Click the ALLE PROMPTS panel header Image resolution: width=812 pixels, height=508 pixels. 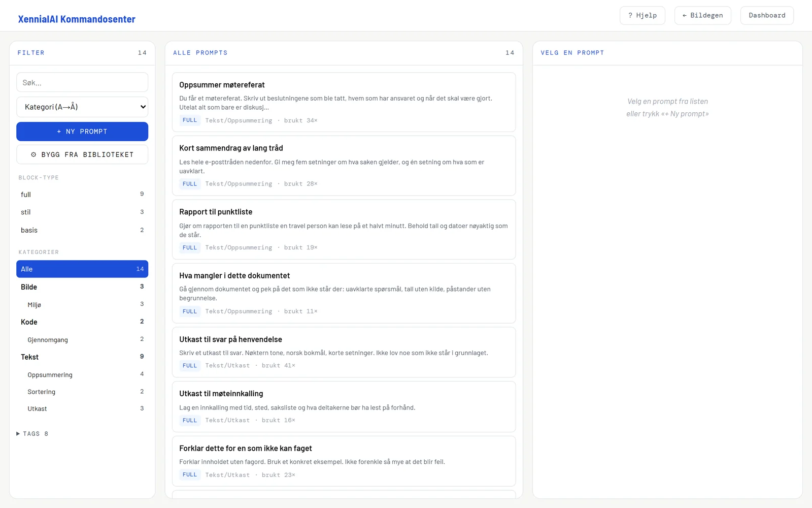344,53
